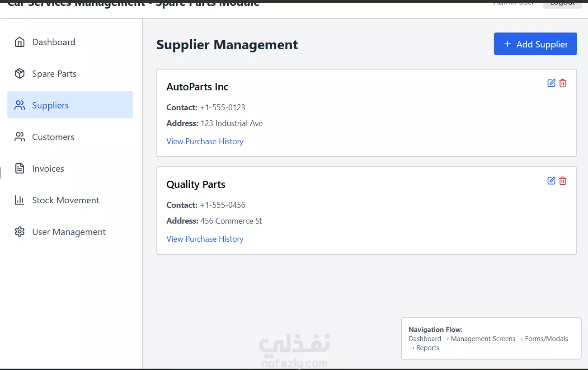
Task: Select the Quality Parts supplier name
Action: point(196,184)
